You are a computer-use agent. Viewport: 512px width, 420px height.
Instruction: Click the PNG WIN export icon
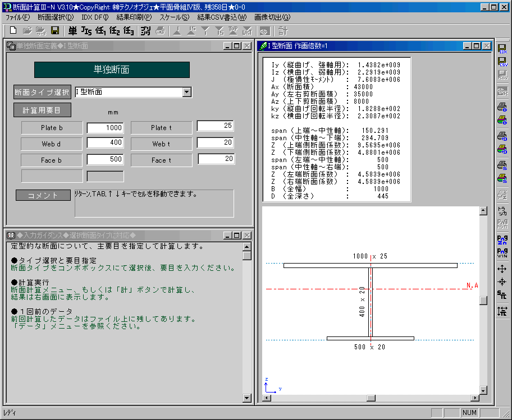click(x=503, y=252)
